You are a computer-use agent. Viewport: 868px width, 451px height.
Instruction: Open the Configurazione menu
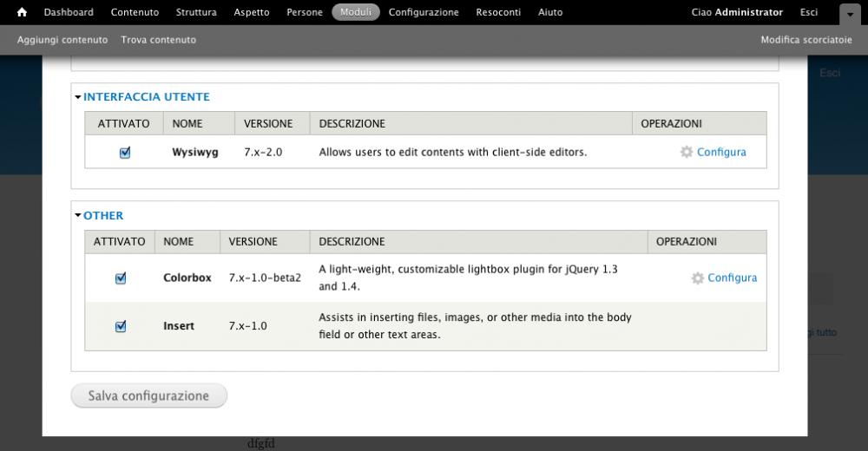[424, 12]
